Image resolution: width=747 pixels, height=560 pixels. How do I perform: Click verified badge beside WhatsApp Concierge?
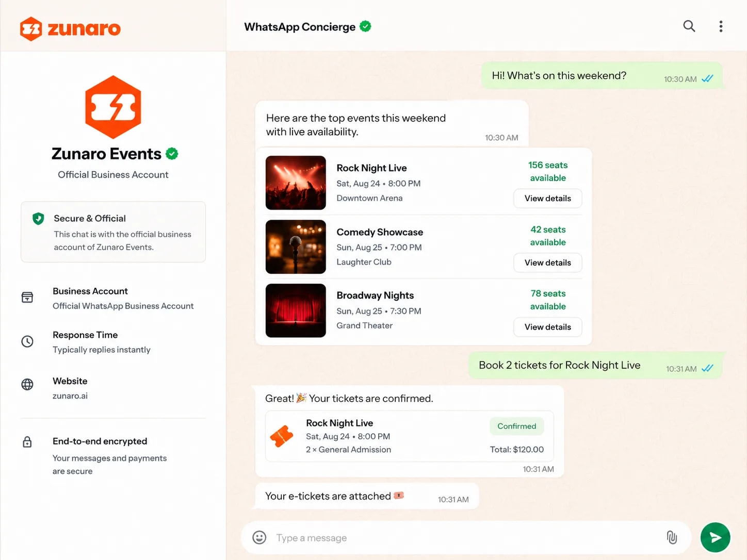365,26
